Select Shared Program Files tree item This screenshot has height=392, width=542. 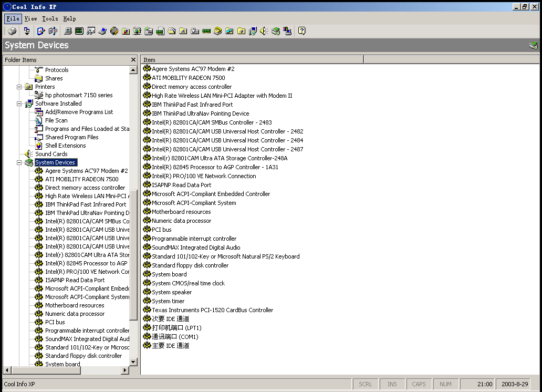click(x=72, y=137)
